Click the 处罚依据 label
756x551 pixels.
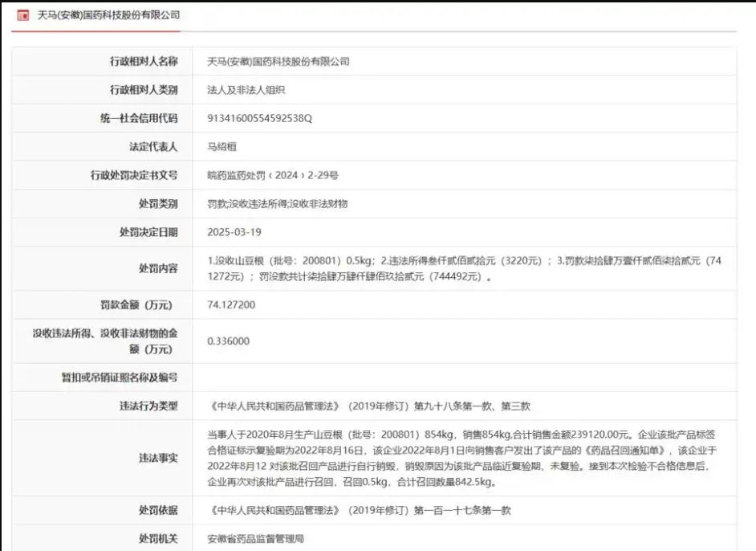point(158,510)
